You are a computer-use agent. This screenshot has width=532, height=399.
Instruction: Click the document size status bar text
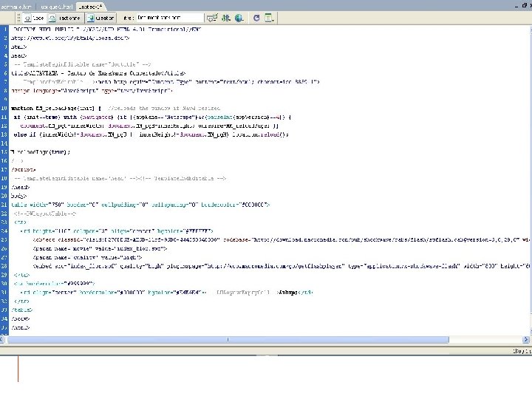[x=522, y=351]
